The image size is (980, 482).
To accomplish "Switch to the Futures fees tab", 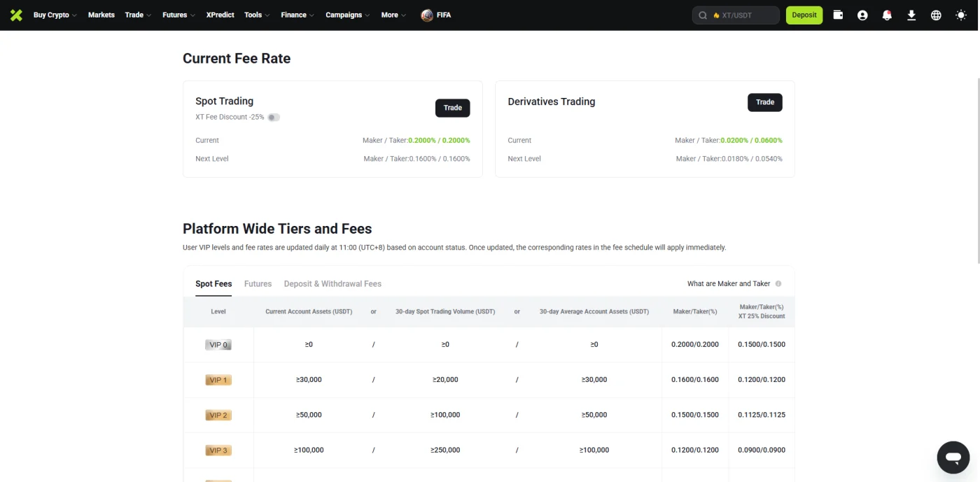I will tap(258, 284).
